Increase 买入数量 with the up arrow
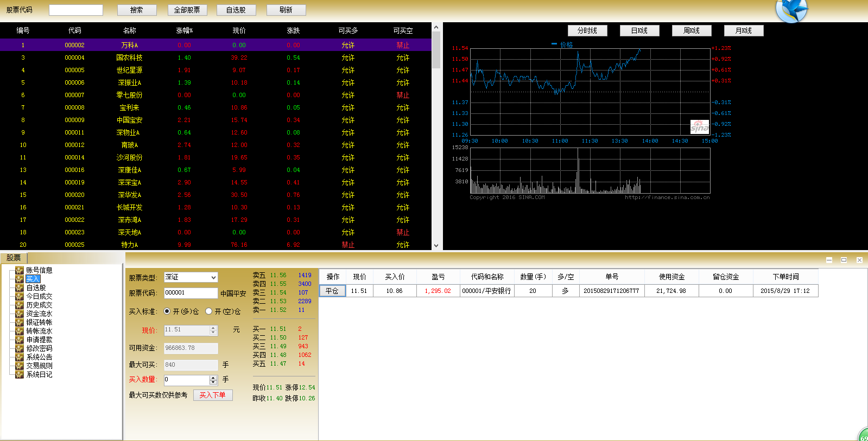The image size is (868, 441). point(213,378)
